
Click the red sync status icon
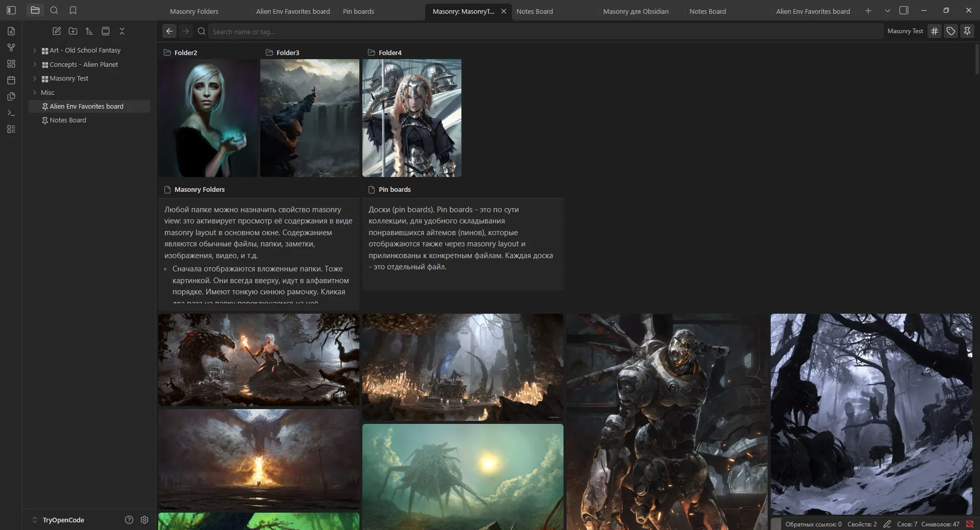click(x=970, y=524)
